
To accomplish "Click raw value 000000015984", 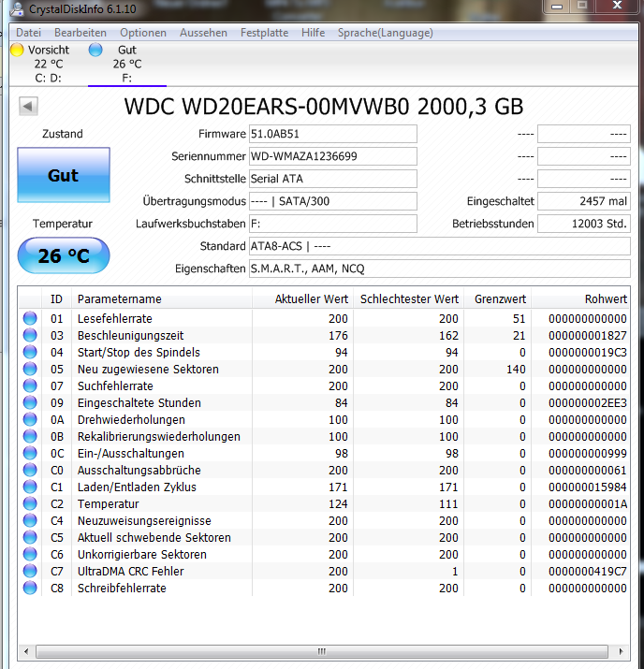I will tap(588, 487).
